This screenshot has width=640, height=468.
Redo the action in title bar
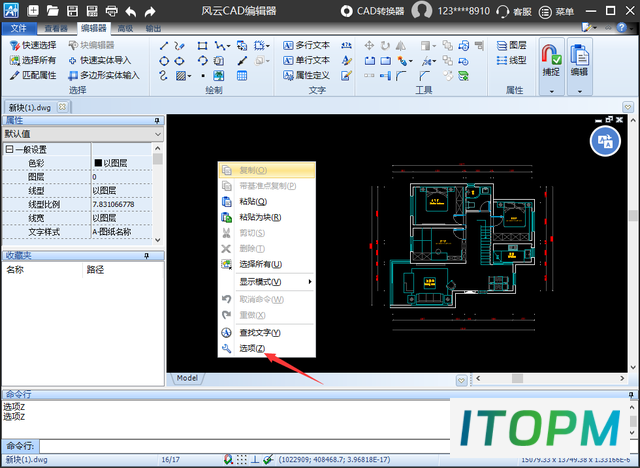150,11
